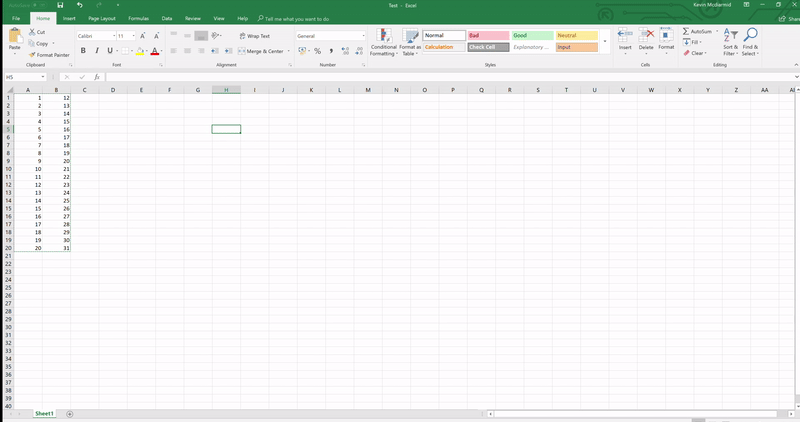The height and width of the screenshot is (422, 800).
Task: Center text horizontally in the cell
Action: pyautogui.click(x=187, y=51)
